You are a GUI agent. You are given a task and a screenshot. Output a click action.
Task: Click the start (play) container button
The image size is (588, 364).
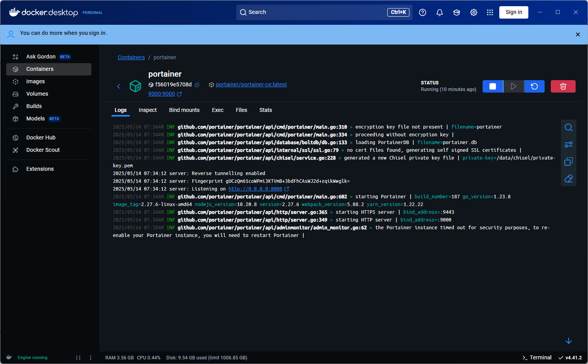coord(514,86)
